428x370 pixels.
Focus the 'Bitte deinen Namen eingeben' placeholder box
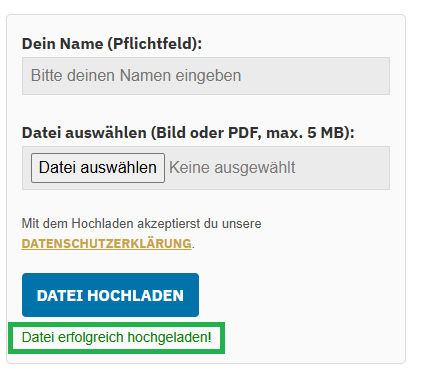pos(206,76)
